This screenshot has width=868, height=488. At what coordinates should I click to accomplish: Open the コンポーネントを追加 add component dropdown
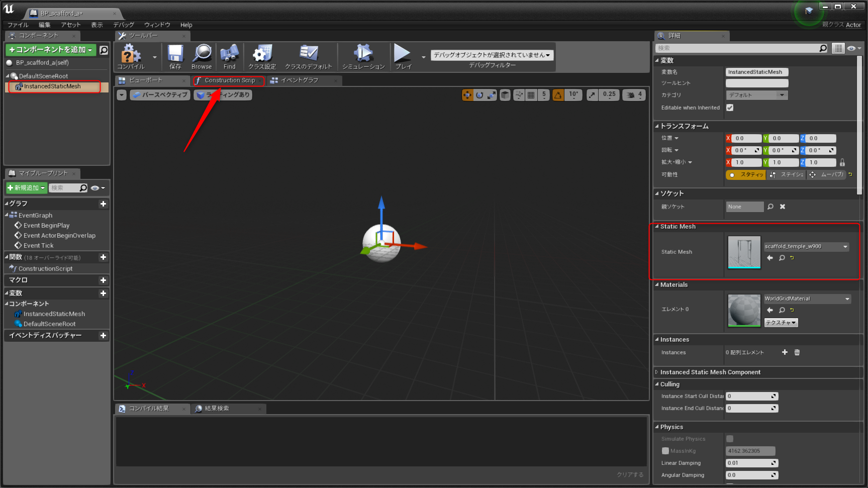pyautogui.click(x=51, y=50)
